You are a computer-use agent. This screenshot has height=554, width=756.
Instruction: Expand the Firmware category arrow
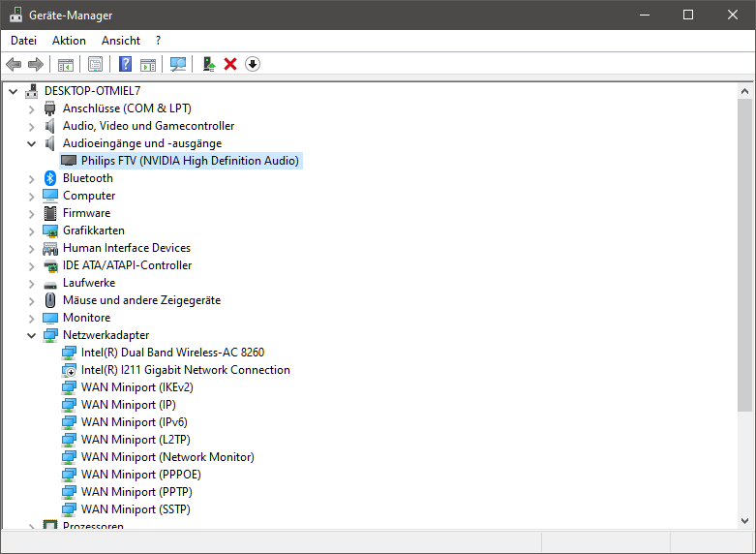point(32,214)
